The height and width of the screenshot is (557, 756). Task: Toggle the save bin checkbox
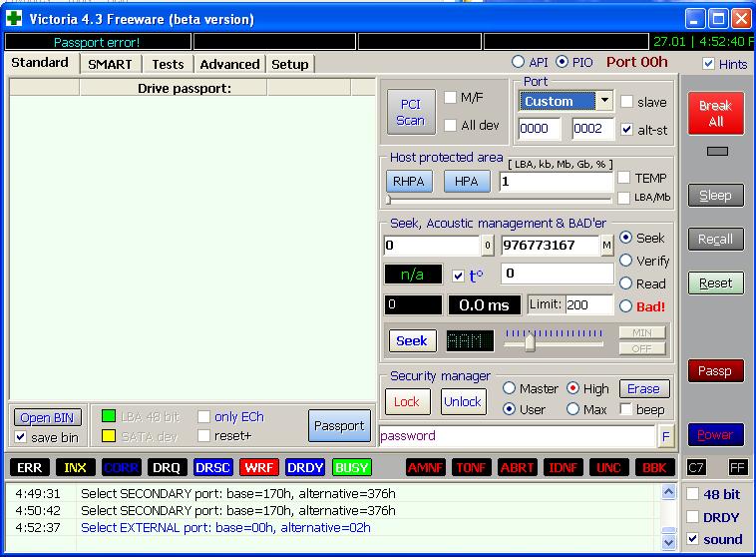coord(20,437)
